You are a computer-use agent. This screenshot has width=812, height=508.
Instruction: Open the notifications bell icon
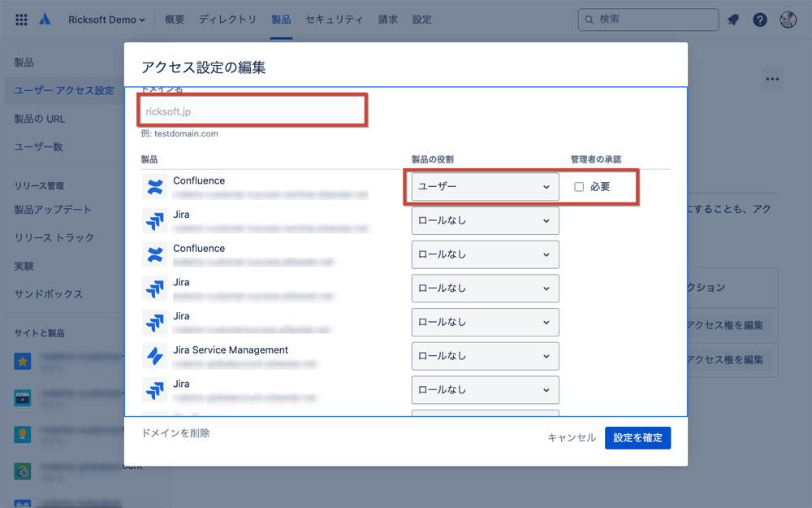pos(732,20)
